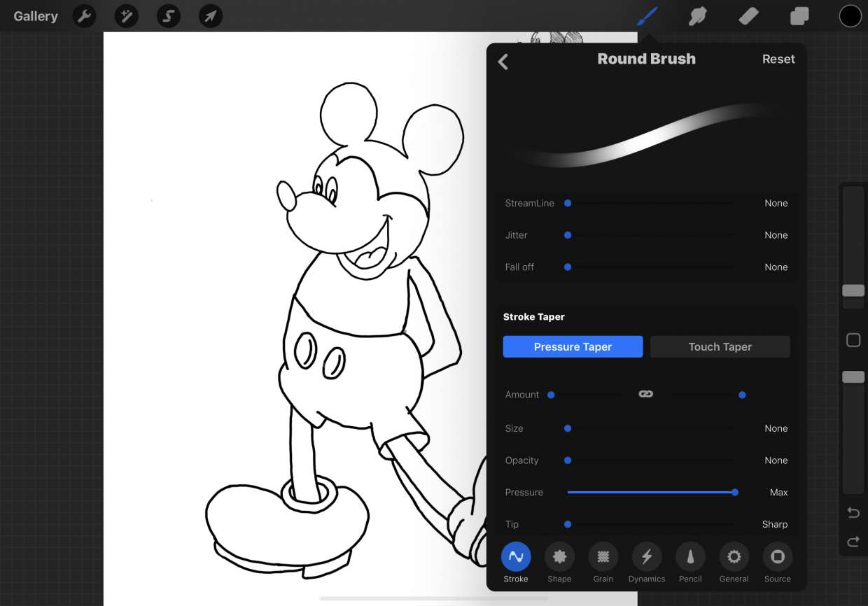Click the taper Opacity slider handle
The width and height of the screenshot is (868, 606).
pyautogui.click(x=568, y=460)
